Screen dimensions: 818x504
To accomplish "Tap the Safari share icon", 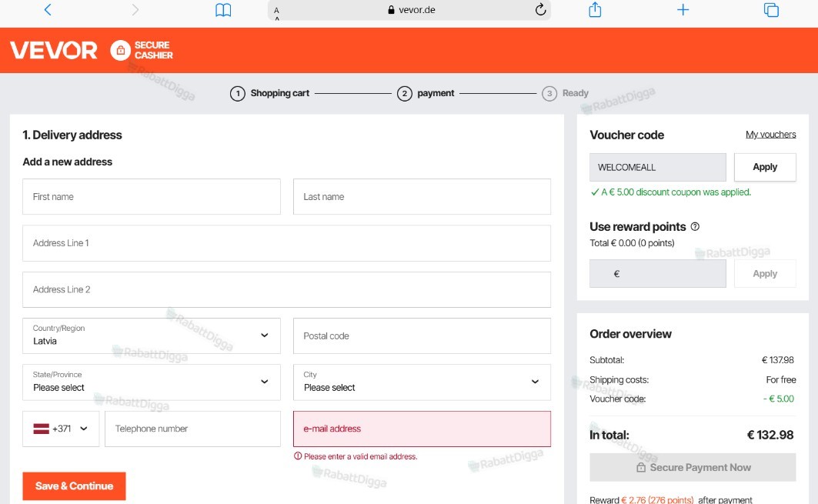I will [x=595, y=9].
